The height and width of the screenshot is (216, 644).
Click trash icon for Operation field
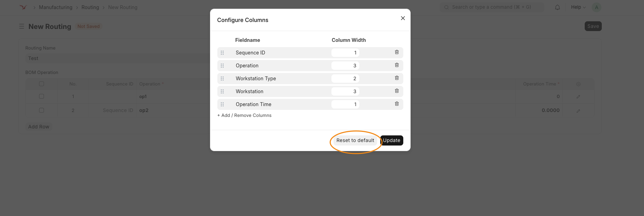[397, 65]
